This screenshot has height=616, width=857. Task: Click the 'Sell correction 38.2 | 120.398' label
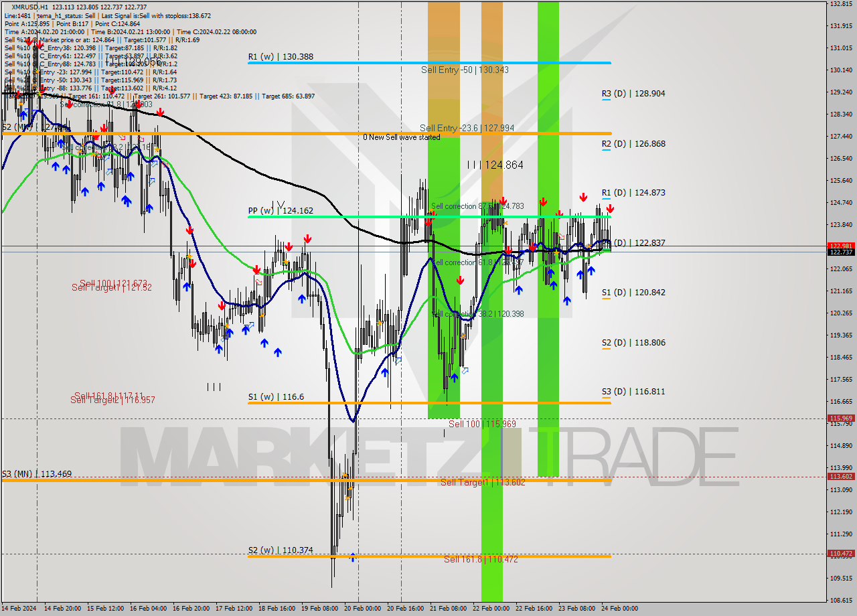tap(478, 313)
